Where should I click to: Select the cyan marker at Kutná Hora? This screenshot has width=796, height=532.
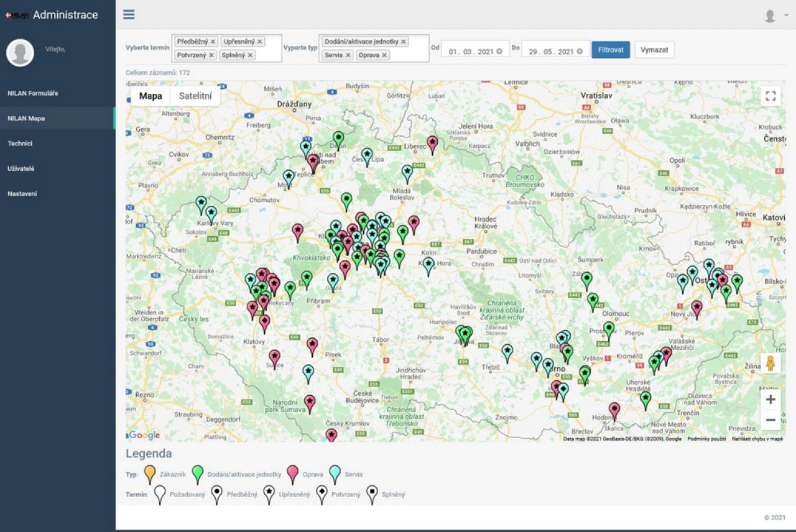428,266
